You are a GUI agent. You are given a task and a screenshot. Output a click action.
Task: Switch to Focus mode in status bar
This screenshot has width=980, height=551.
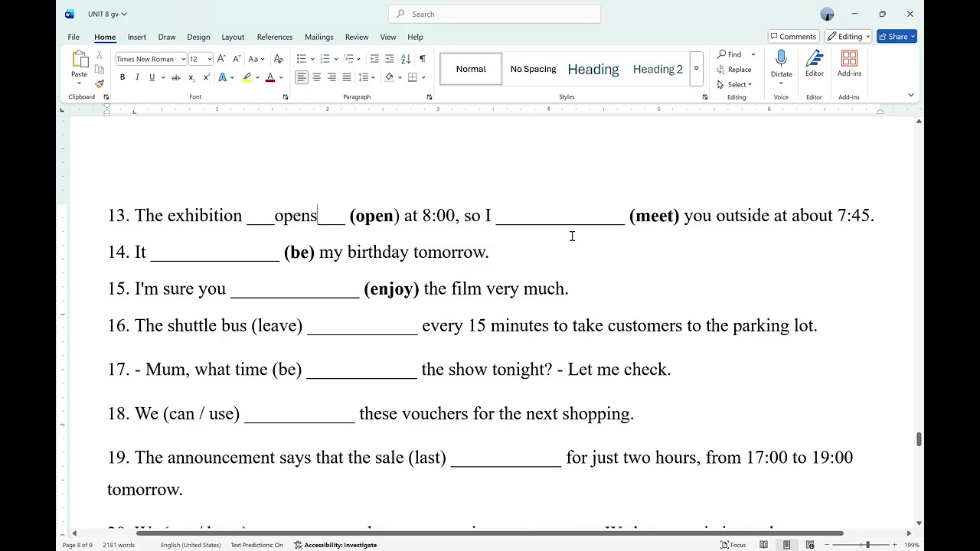pyautogui.click(x=733, y=545)
